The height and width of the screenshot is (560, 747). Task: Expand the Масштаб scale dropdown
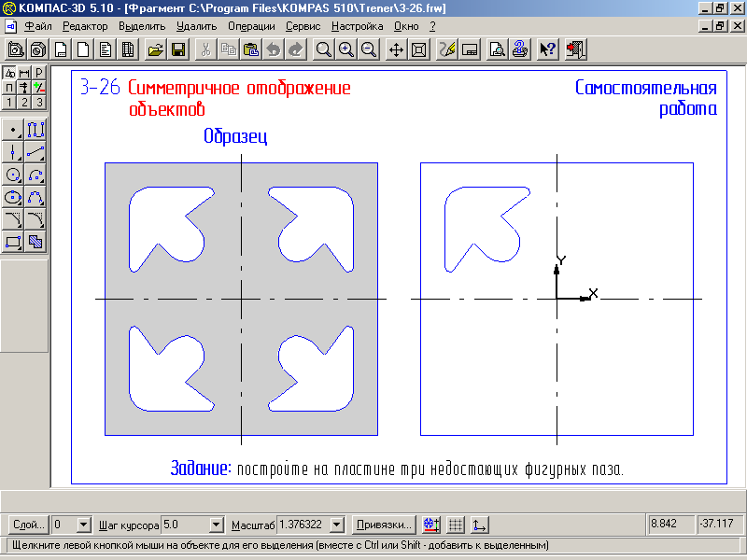pos(337,525)
